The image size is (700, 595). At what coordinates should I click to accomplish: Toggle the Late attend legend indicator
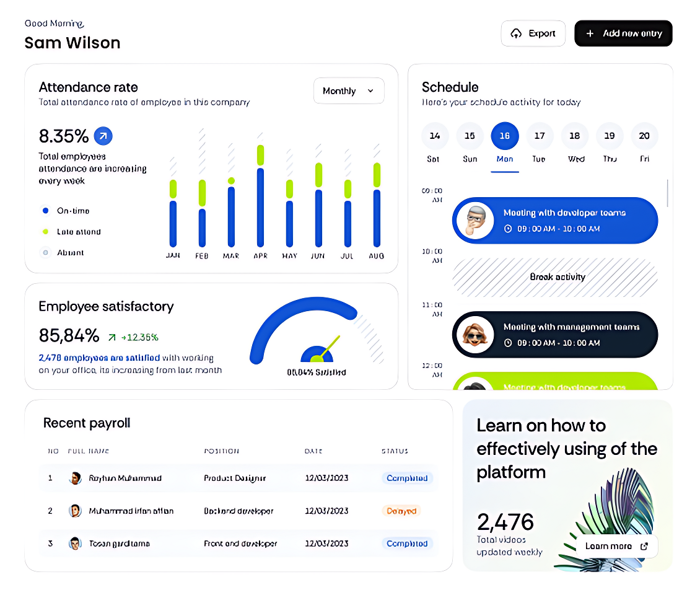click(x=45, y=231)
